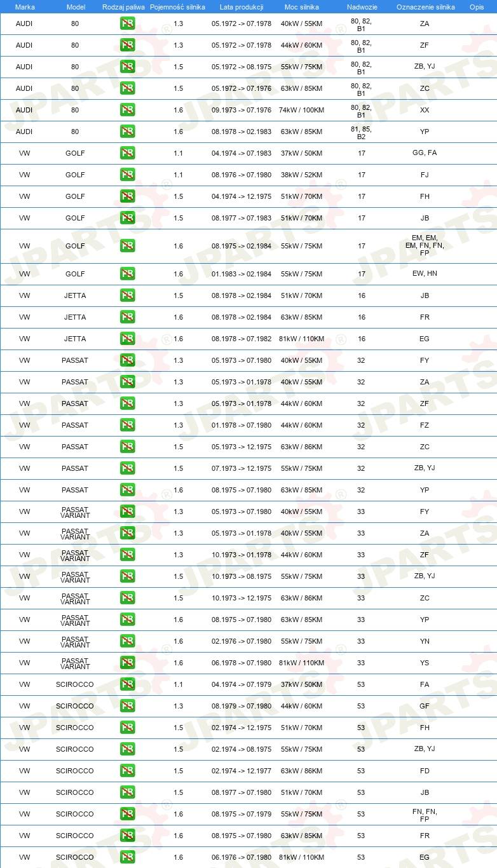
Task: Click the 'Nadwozie' column header
Action: (x=362, y=6)
